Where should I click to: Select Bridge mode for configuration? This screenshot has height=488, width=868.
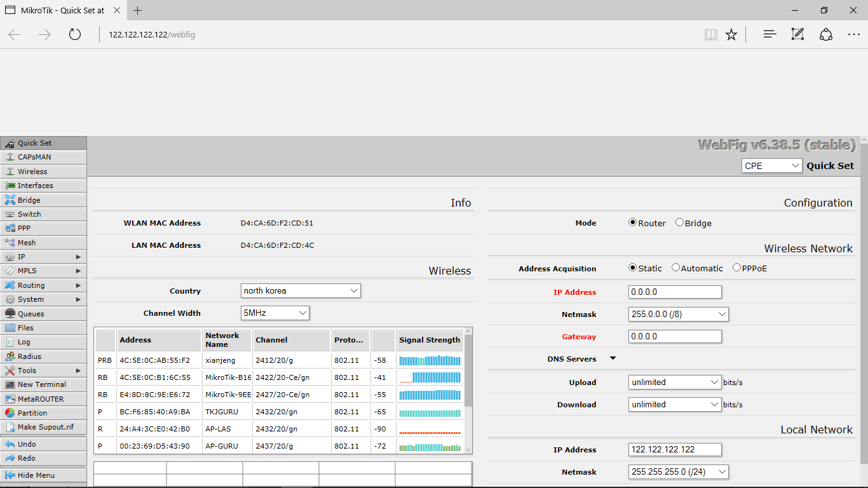click(680, 223)
